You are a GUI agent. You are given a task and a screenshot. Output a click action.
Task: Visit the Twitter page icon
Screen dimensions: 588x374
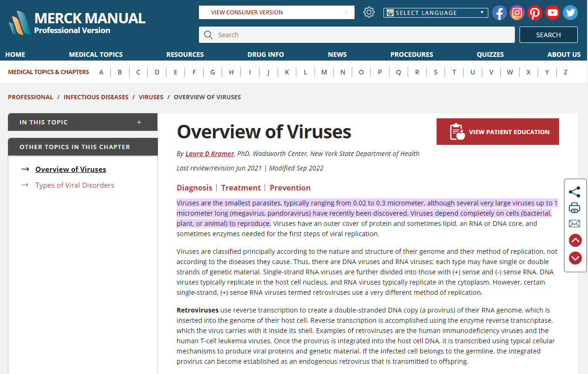pos(570,13)
